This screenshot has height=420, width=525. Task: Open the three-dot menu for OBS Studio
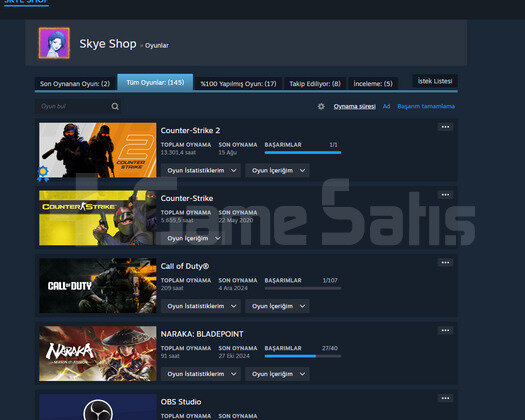coord(445,398)
